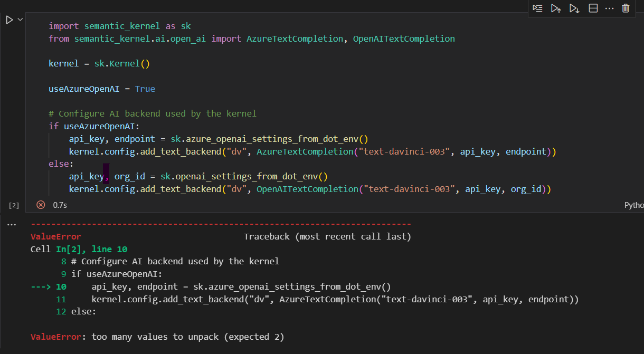
Task: Click 'AzureTextCompletion' in the import line
Action: pos(295,39)
